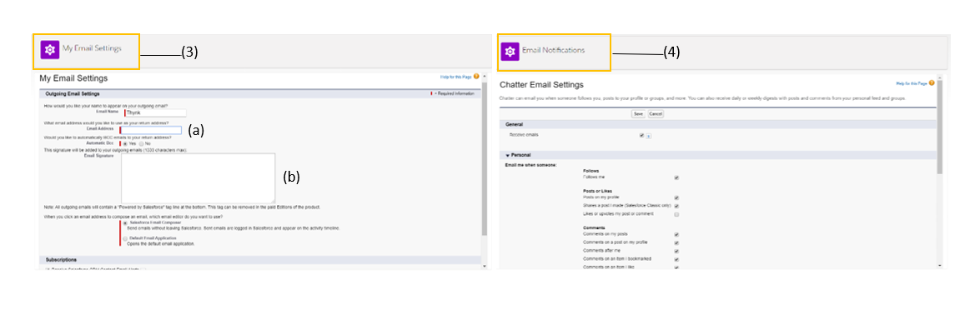Click the info icon beside Receive emails
The width and height of the screenshot is (980, 315).
coord(648,136)
